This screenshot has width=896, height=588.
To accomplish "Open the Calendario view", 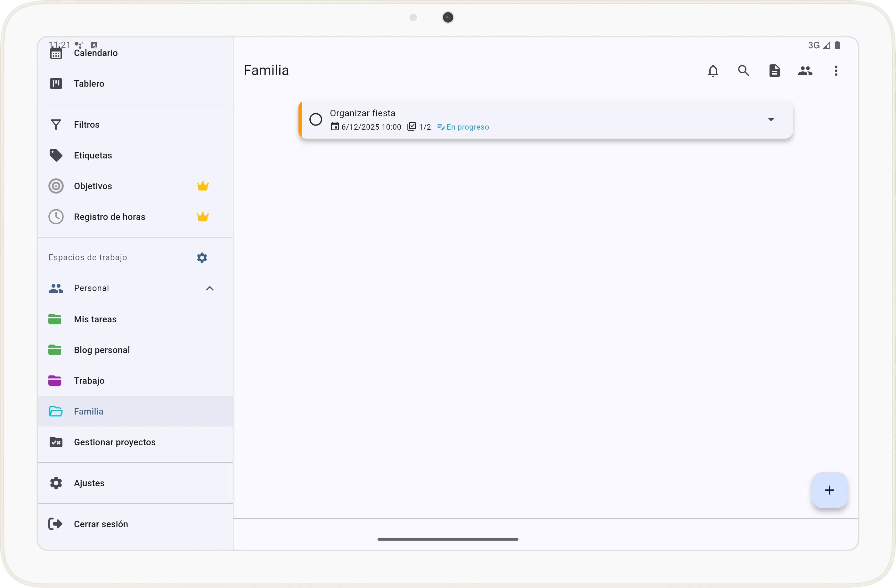I will [96, 53].
